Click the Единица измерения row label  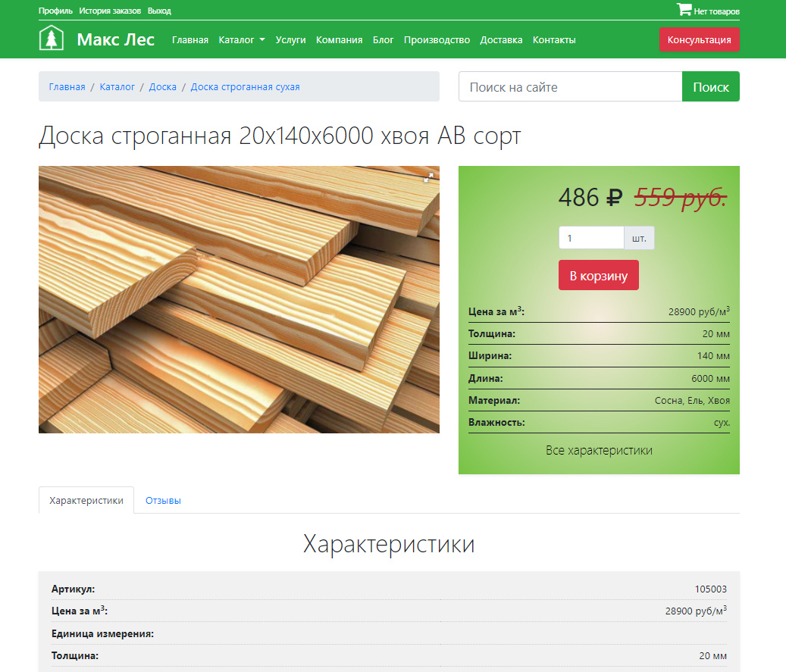click(103, 633)
